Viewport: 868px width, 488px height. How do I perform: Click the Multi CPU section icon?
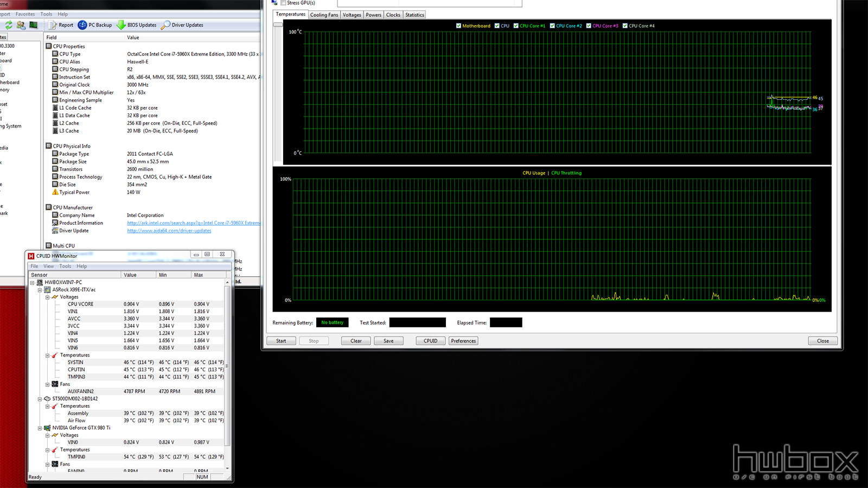49,246
